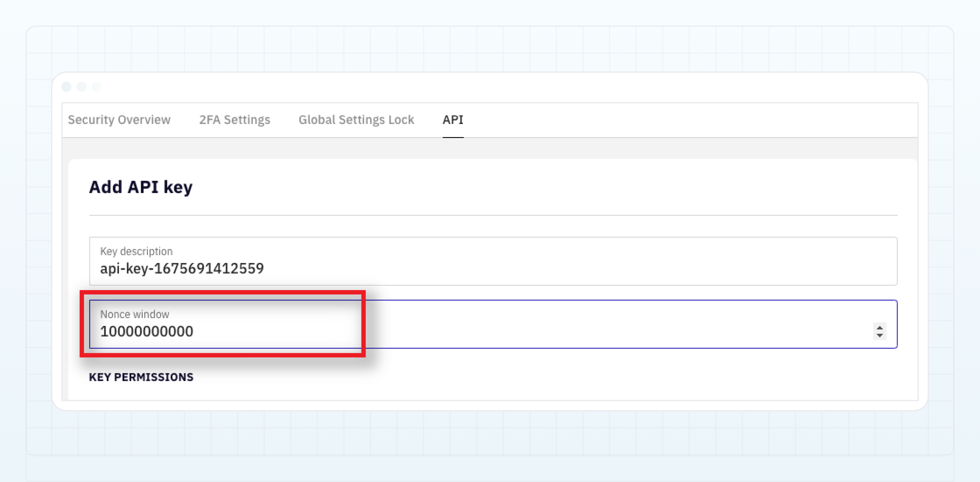Image resolution: width=980 pixels, height=482 pixels.
Task: Click the middle window control dot
Action: tap(81, 87)
